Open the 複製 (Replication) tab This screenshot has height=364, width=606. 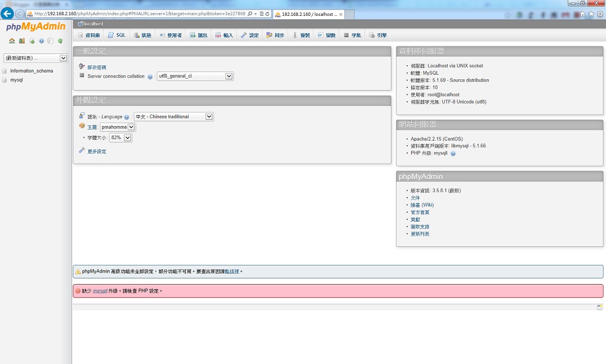click(301, 35)
